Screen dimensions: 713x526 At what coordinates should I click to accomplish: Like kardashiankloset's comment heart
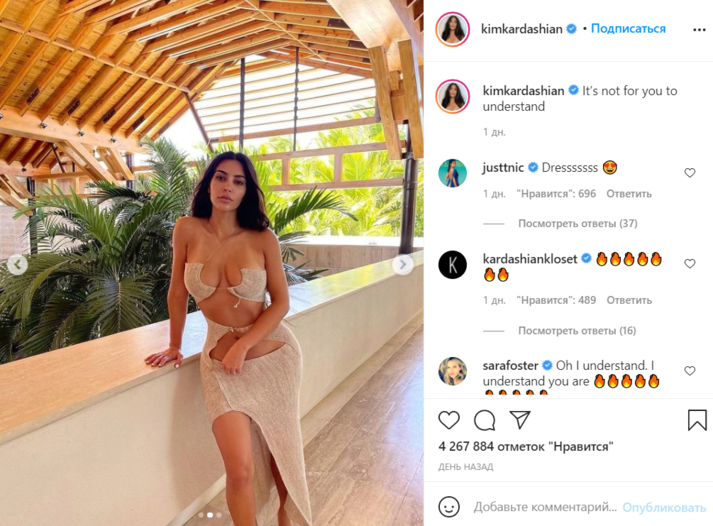[x=690, y=264]
